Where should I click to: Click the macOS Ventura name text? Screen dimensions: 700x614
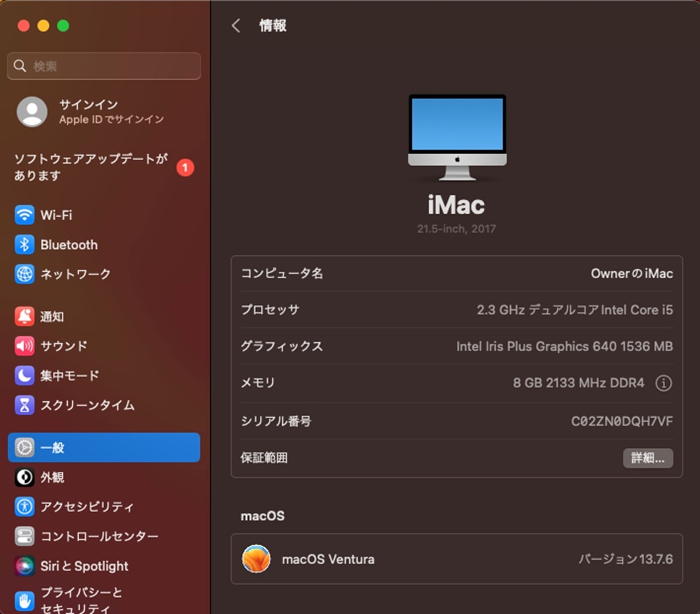pos(328,559)
